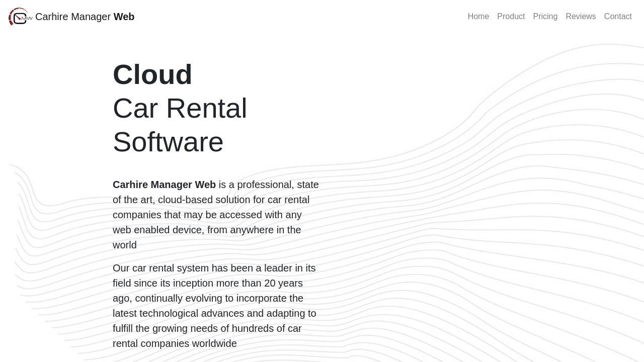The image size is (644, 362).
Task: Click the text 'rental companies worldwide'
Action: [x=175, y=343]
